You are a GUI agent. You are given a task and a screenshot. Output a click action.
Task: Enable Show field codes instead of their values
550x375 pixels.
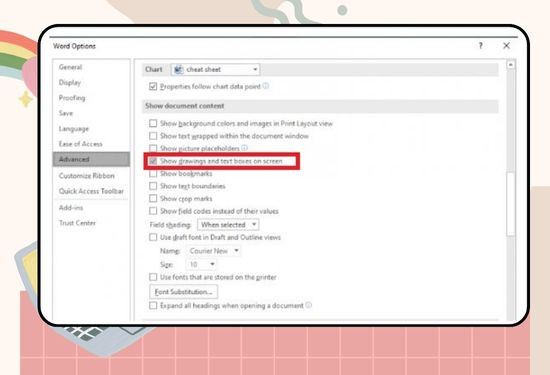[153, 211]
